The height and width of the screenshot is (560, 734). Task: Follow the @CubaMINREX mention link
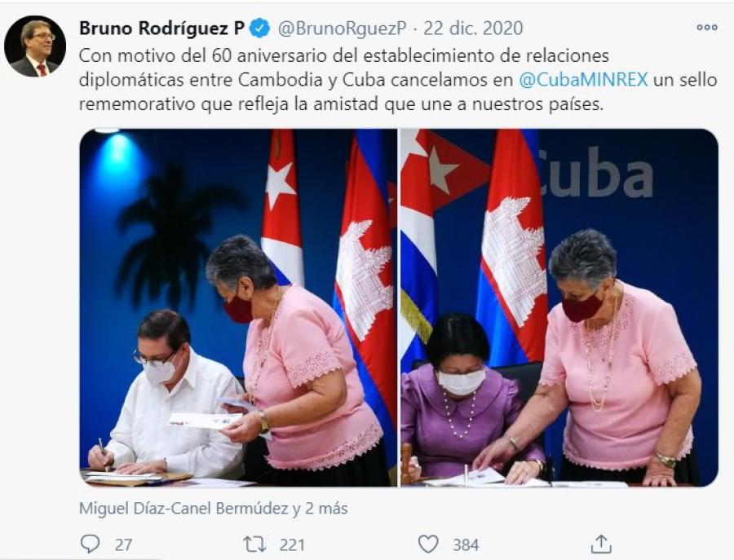[x=583, y=80]
